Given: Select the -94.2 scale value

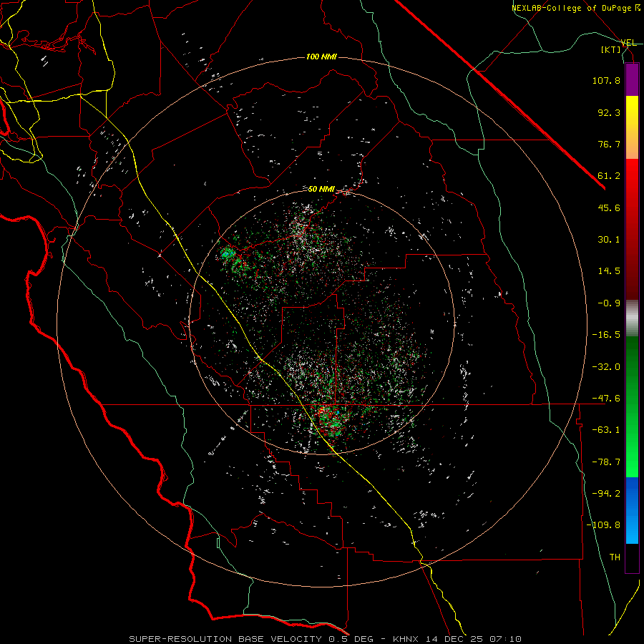Looking at the screenshot, I should (606, 494).
